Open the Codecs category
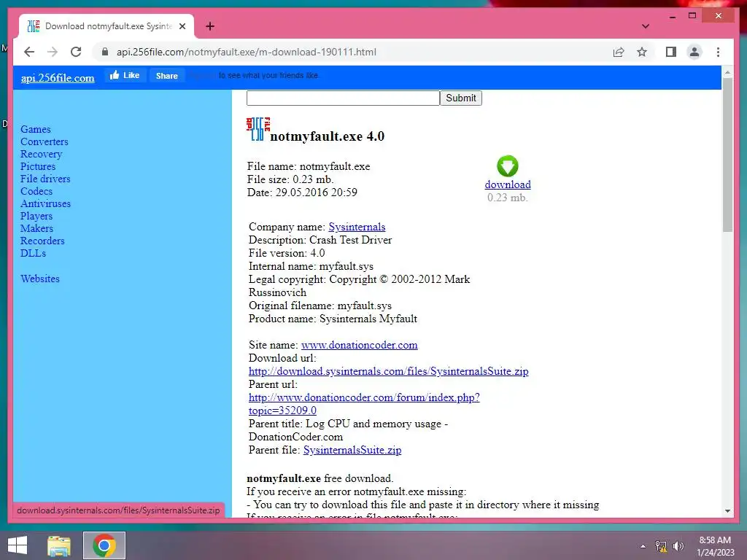 (x=36, y=192)
